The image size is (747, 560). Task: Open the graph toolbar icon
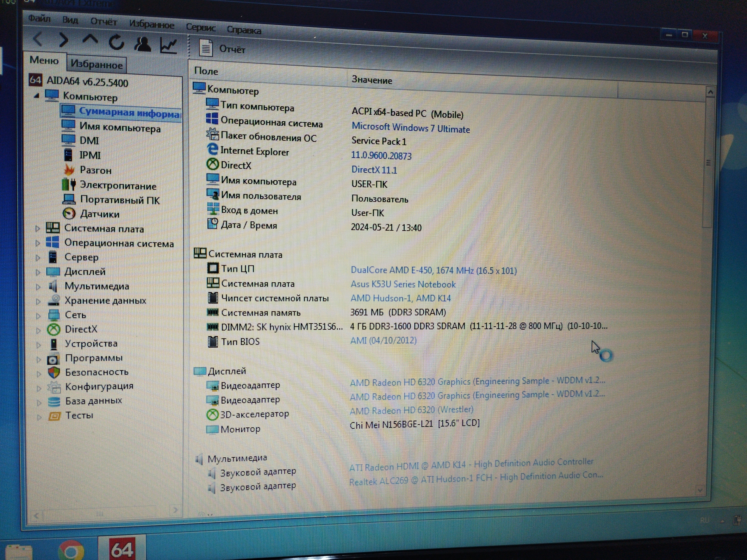pos(168,46)
